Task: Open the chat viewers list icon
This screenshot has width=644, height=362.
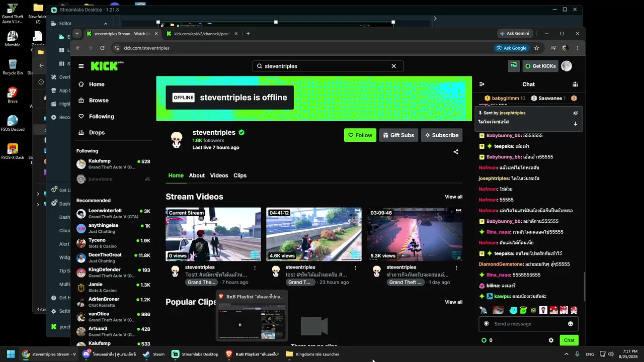Action: pyautogui.click(x=575, y=84)
